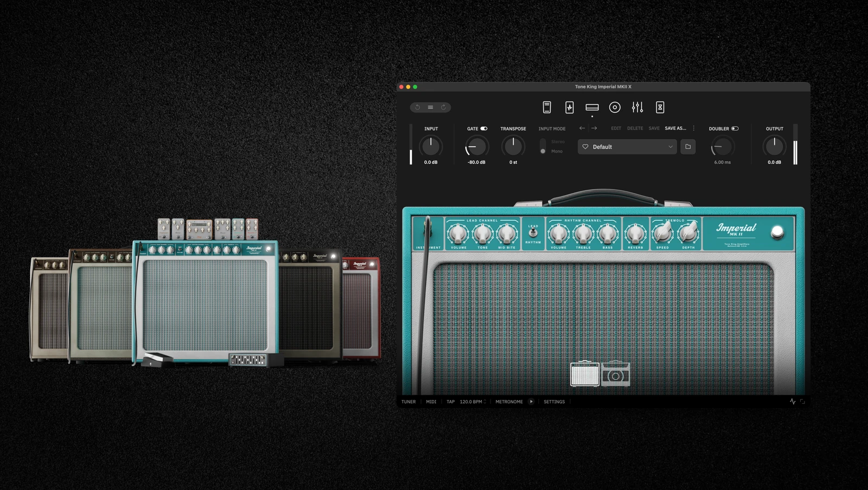Open the pedalboard section icon

(547, 107)
